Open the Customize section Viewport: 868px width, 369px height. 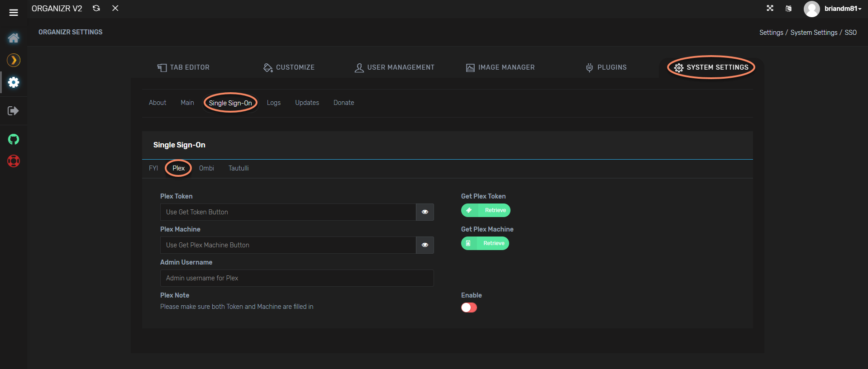pyautogui.click(x=289, y=67)
